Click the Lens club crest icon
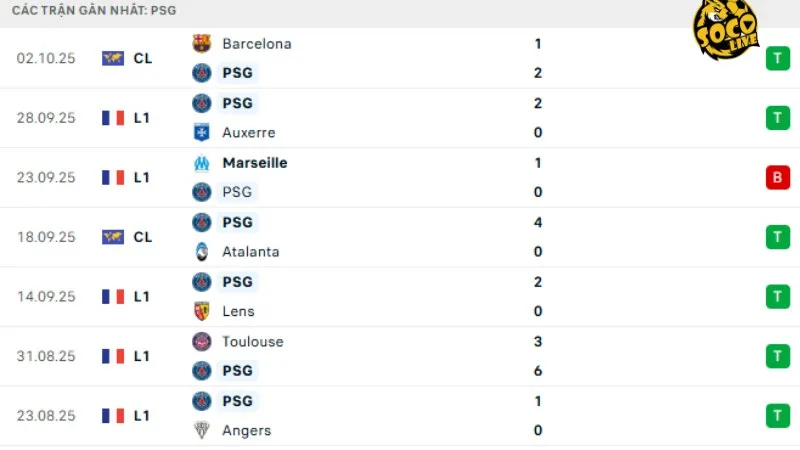 click(202, 311)
